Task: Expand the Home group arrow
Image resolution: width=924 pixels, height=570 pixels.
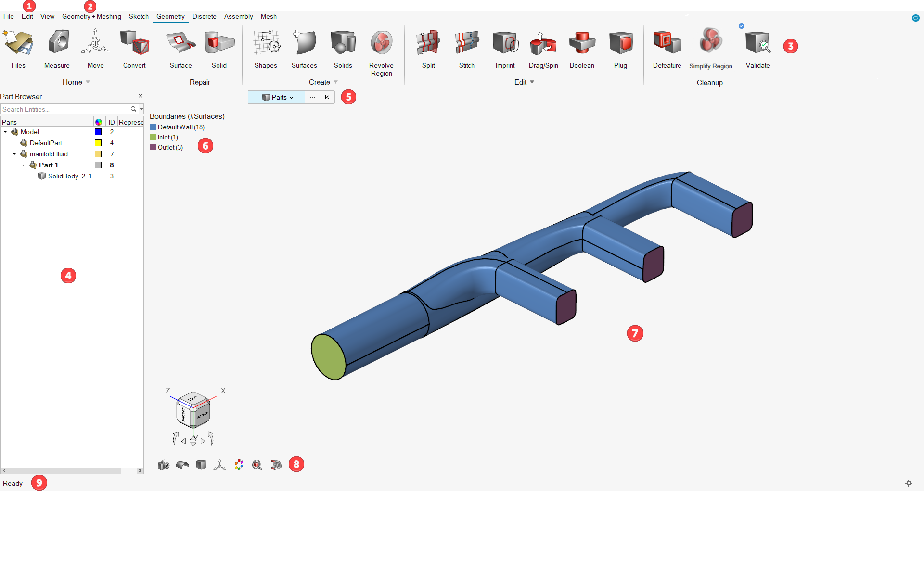Action: [x=88, y=82]
